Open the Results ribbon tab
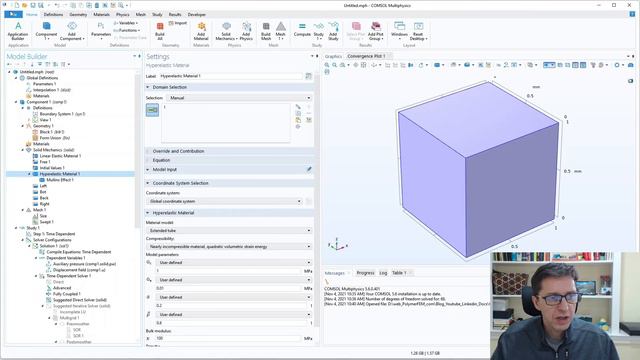The width and height of the screenshot is (640, 360). (175, 15)
